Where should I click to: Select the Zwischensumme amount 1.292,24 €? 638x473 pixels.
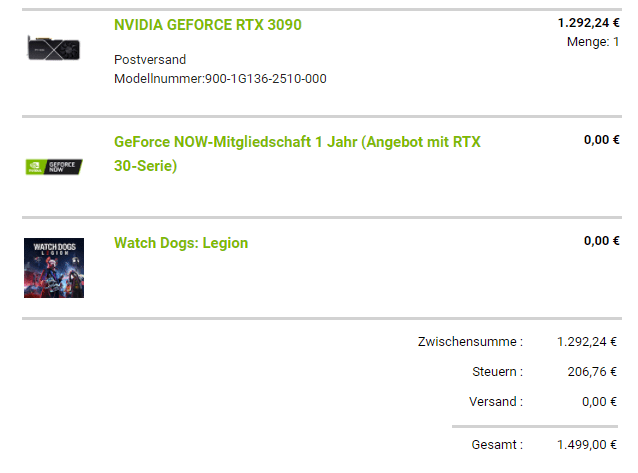pos(587,342)
